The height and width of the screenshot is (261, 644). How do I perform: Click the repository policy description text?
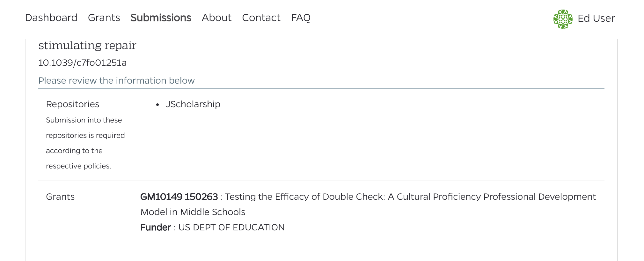coord(85,143)
